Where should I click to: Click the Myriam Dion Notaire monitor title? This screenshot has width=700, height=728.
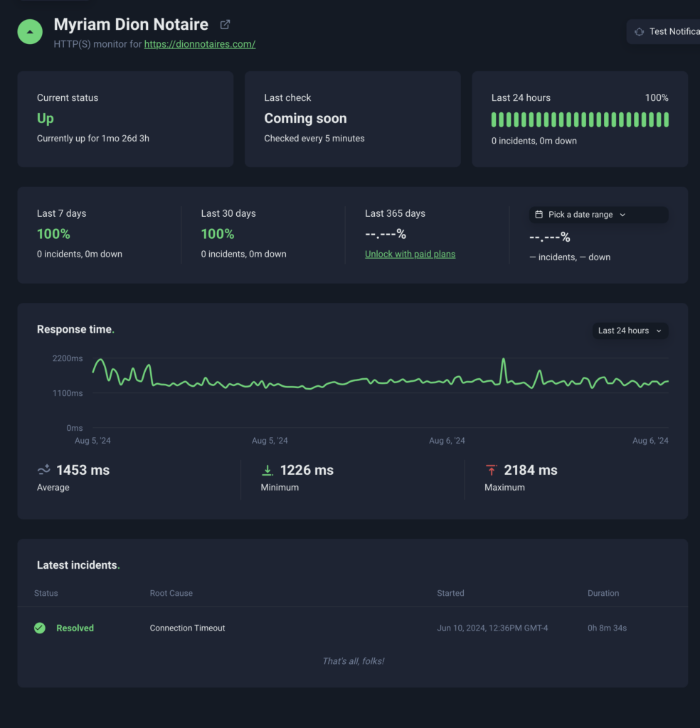click(131, 25)
